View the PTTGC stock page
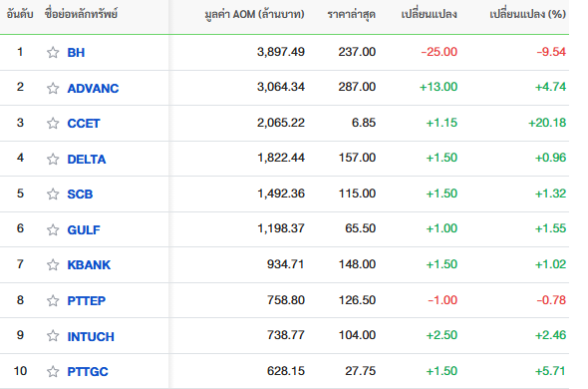The height and width of the screenshot is (389, 588). pos(88,372)
